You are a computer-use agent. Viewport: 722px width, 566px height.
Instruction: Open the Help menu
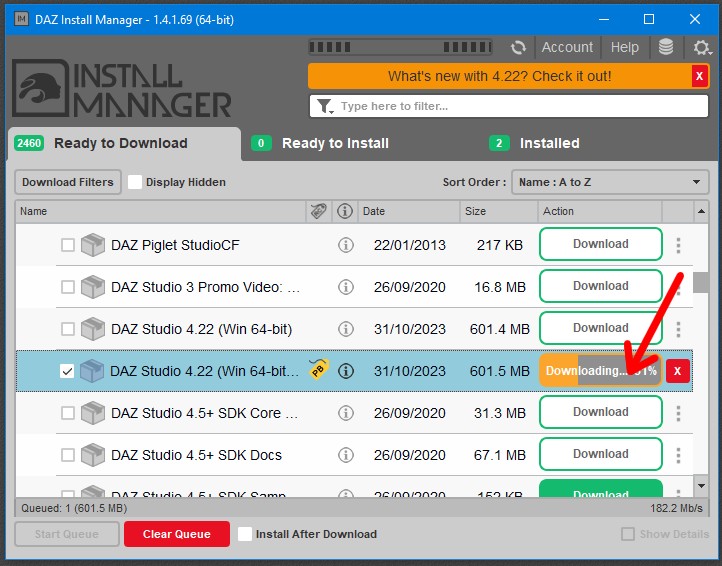pyautogui.click(x=625, y=47)
